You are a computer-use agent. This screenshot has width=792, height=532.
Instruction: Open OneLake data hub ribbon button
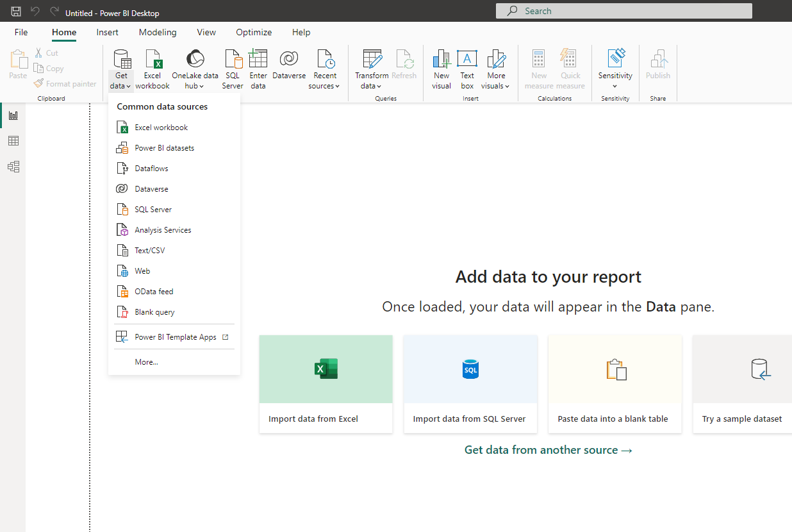pos(195,69)
